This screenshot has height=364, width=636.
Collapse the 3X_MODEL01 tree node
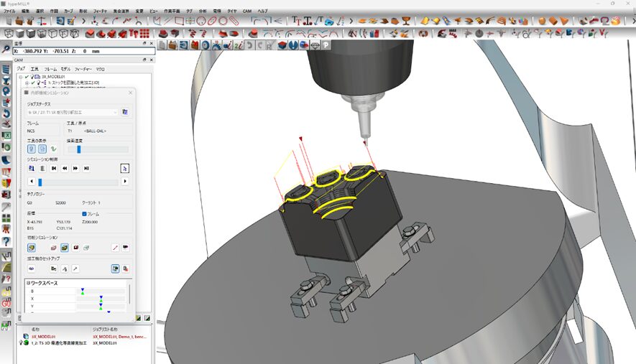[21, 76]
